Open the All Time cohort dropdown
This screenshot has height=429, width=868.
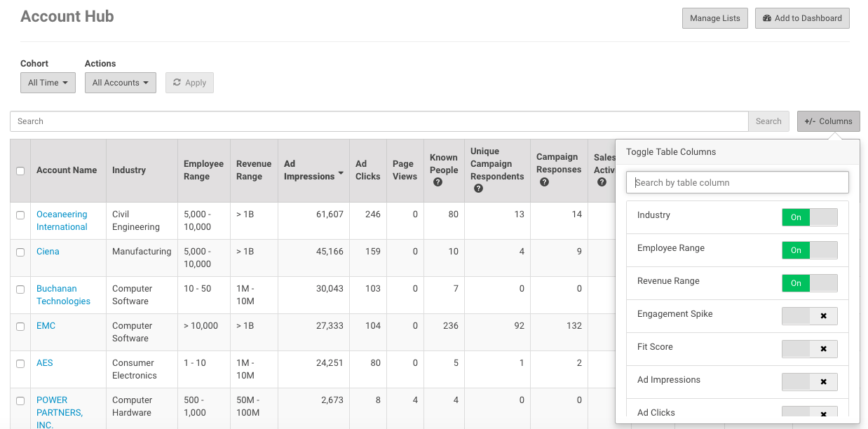click(48, 83)
